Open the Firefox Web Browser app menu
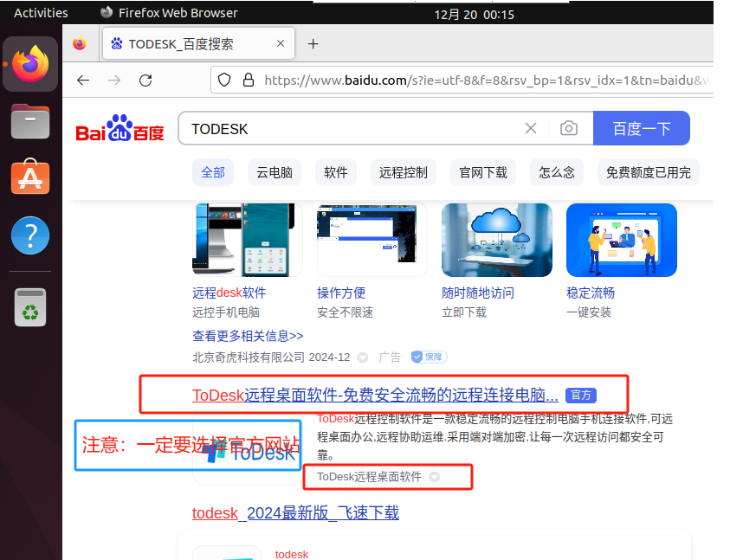This screenshot has height=560, width=730. 169,13
